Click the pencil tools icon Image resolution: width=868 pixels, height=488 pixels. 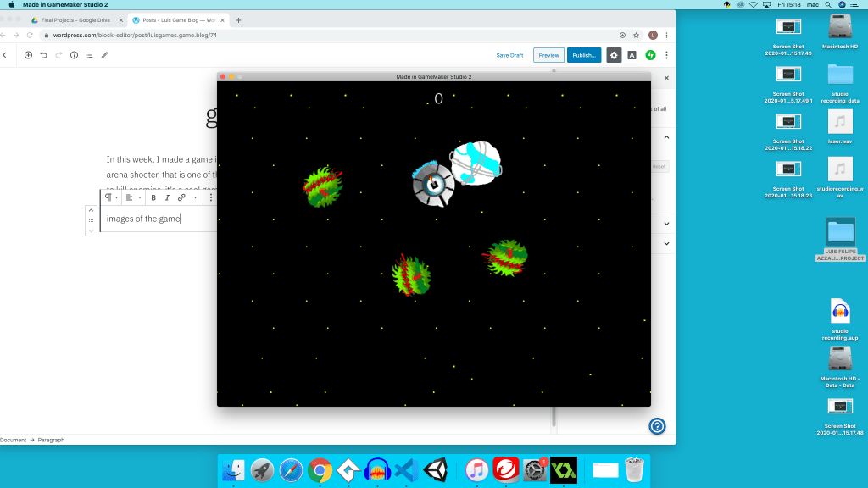(104, 55)
